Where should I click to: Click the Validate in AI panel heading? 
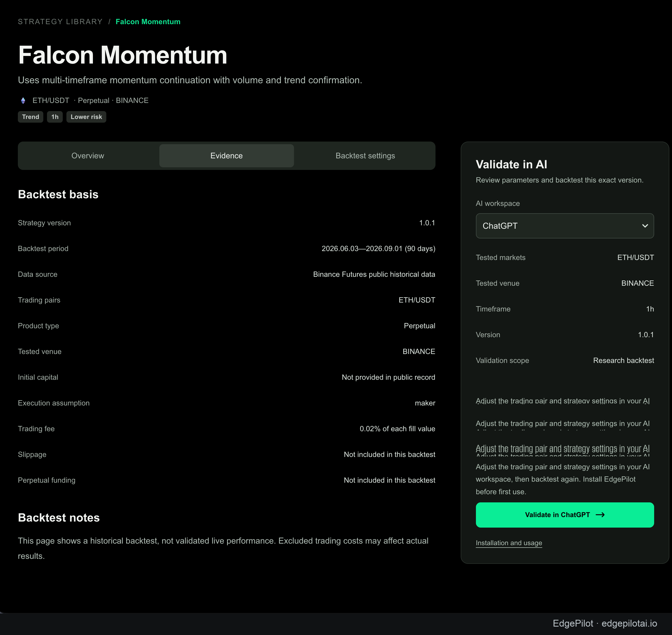pos(511,164)
